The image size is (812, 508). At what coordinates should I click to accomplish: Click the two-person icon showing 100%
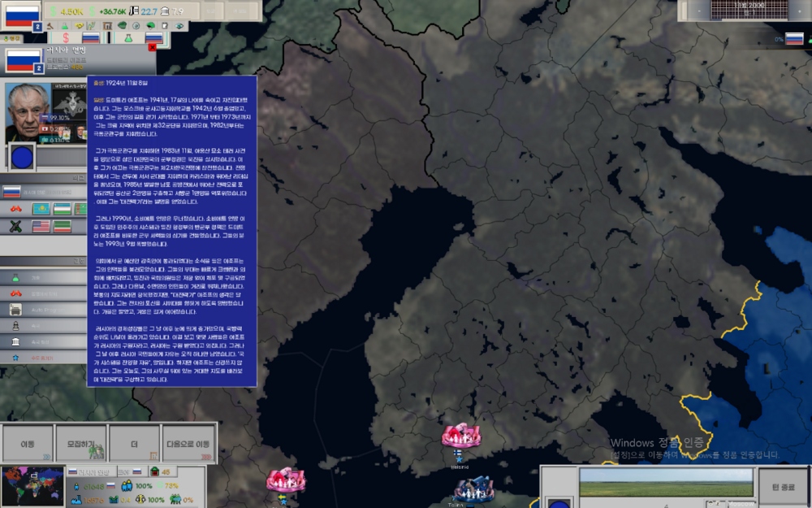coord(127,486)
